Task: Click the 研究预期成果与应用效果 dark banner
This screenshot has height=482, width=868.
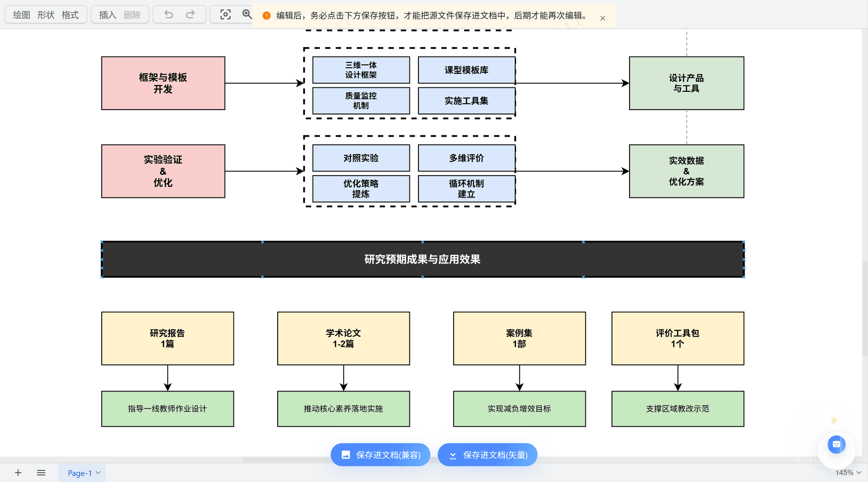Action: tap(422, 259)
